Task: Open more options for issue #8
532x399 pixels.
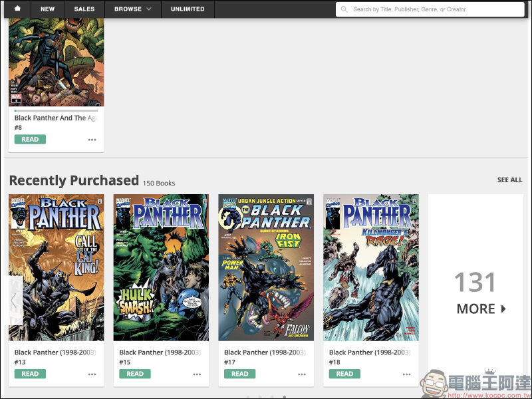Action: click(x=92, y=140)
